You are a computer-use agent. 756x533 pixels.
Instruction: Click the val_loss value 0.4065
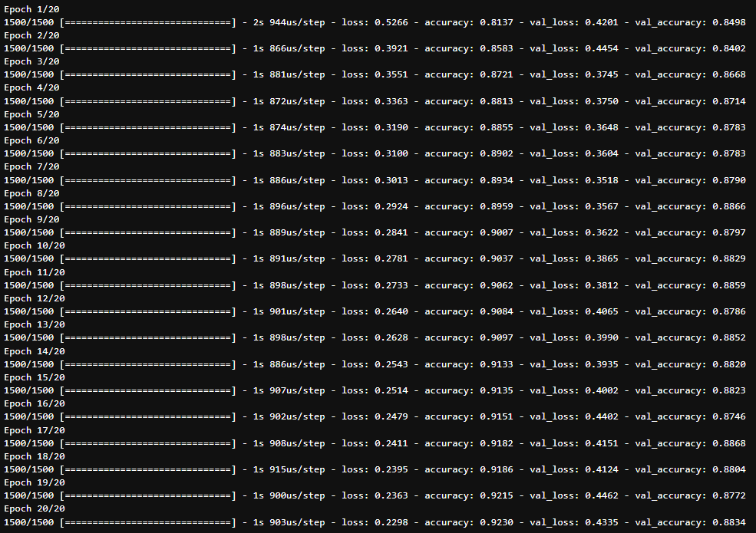pyautogui.click(x=602, y=311)
